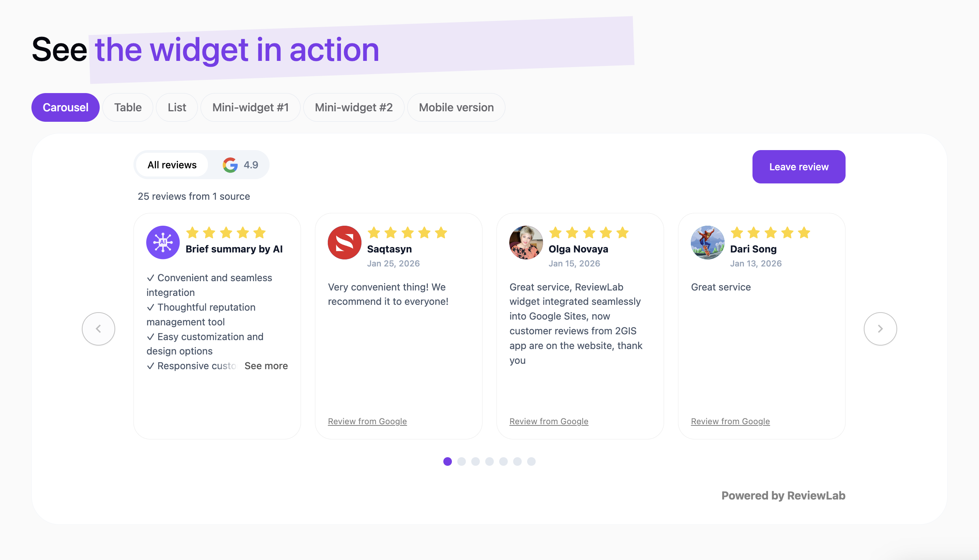Jump to the last carousel page dot

(531, 461)
